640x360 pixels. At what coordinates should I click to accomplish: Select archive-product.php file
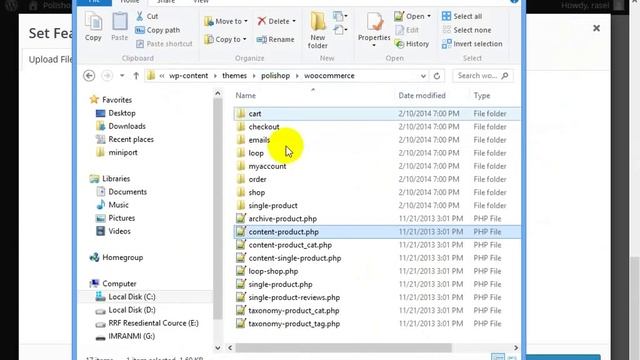click(x=376, y=218)
